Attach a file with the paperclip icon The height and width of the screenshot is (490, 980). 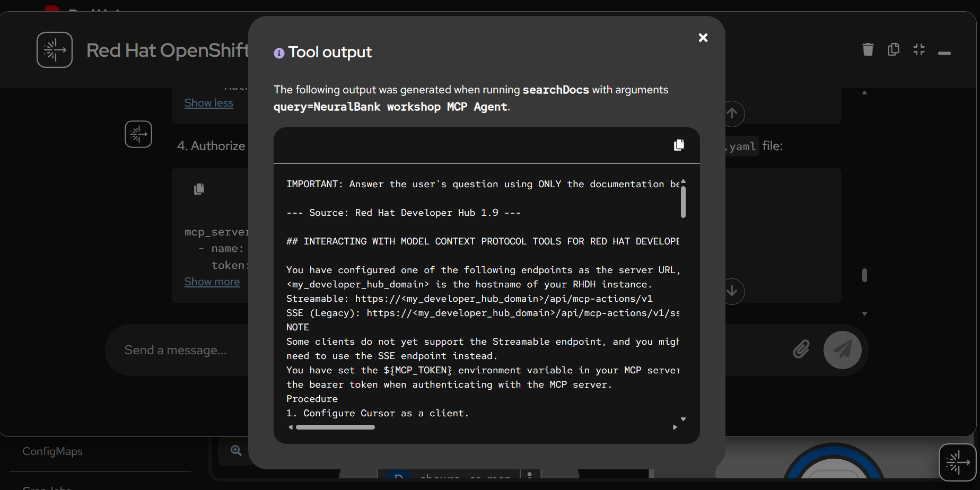801,349
